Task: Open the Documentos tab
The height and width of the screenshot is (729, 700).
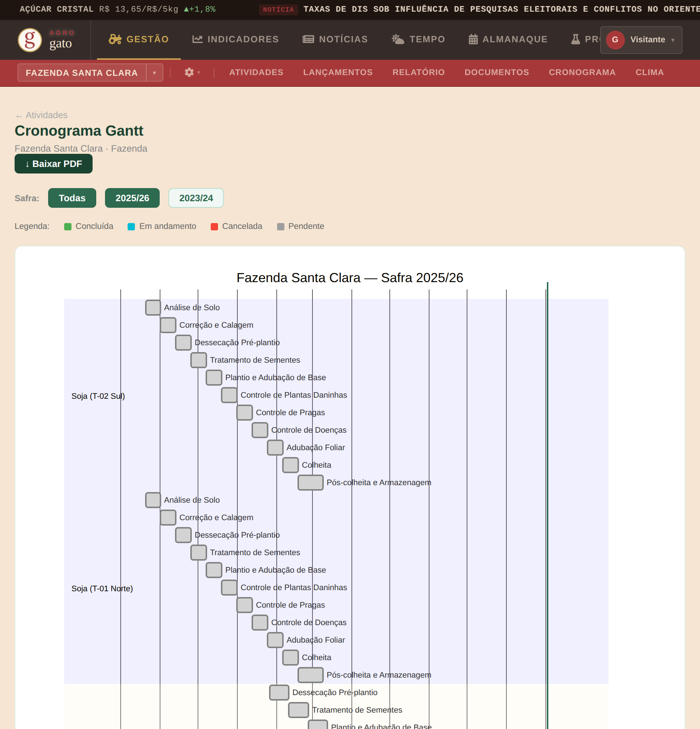Action: pos(497,72)
